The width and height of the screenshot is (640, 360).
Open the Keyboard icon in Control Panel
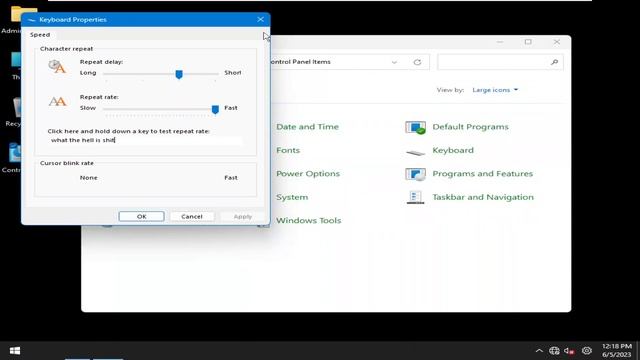tap(416, 152)
